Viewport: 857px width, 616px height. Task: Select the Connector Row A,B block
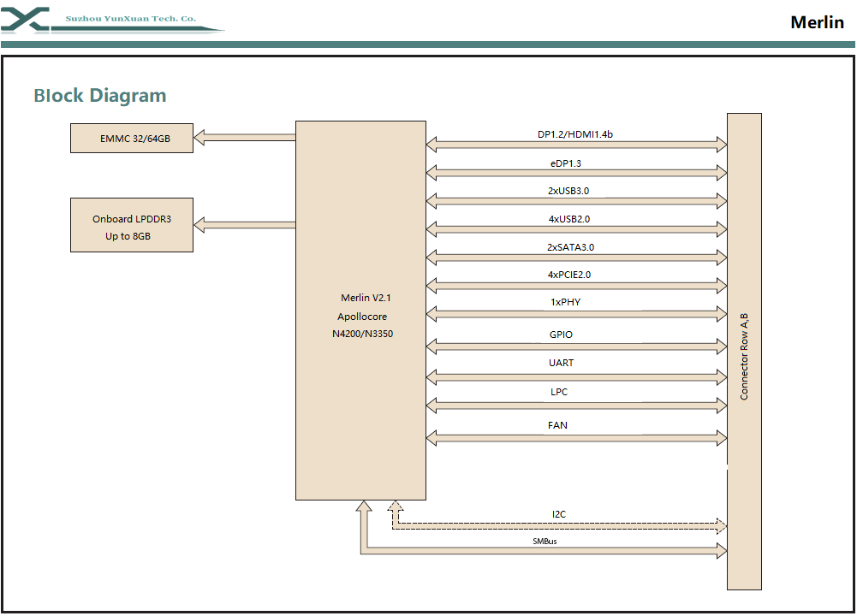[x=744, y=351]
